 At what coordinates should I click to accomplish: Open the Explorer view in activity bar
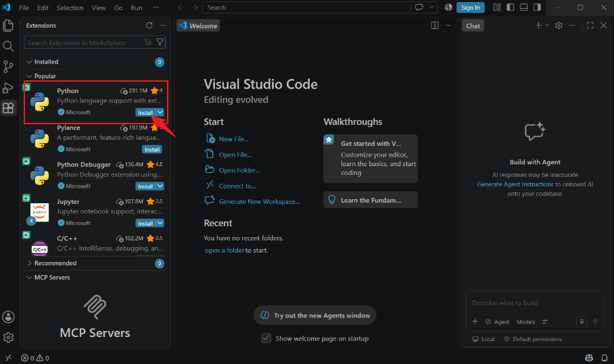point(8,26)
